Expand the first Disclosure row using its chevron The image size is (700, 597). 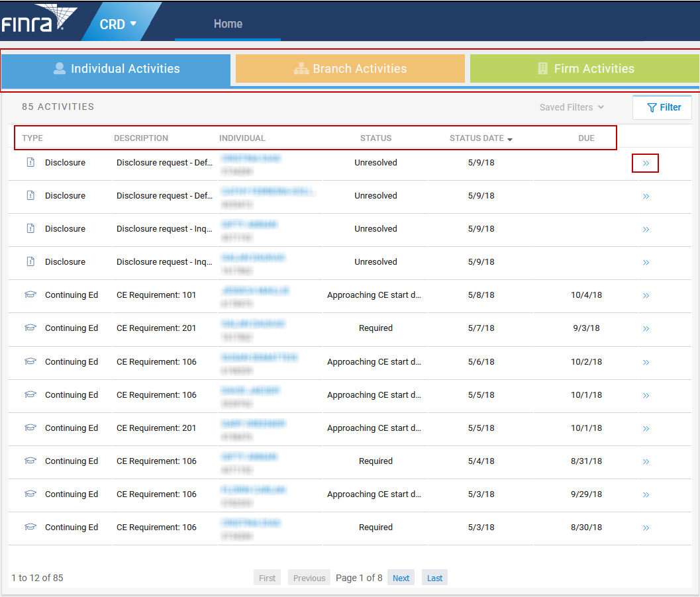(x=645, y=163)
